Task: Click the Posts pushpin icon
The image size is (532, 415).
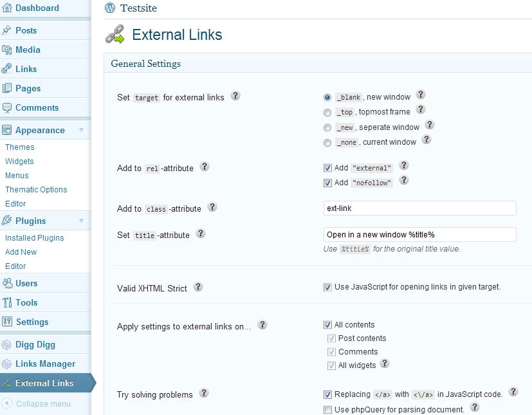Action: tap(6, 30)
